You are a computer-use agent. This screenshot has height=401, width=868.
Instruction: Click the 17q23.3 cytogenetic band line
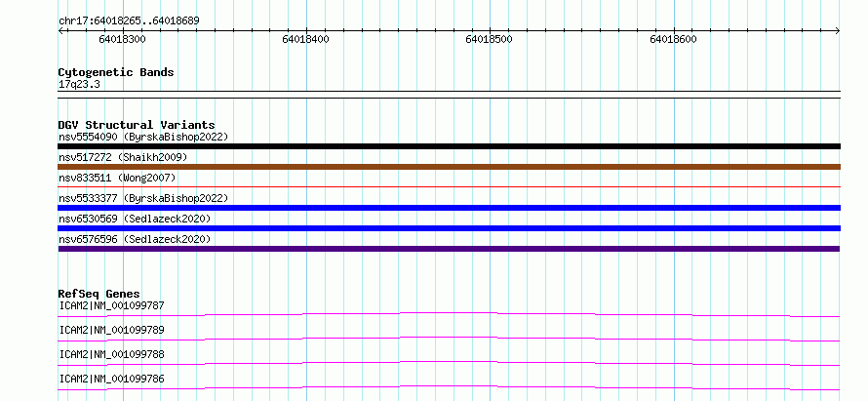tap(449, 95)
